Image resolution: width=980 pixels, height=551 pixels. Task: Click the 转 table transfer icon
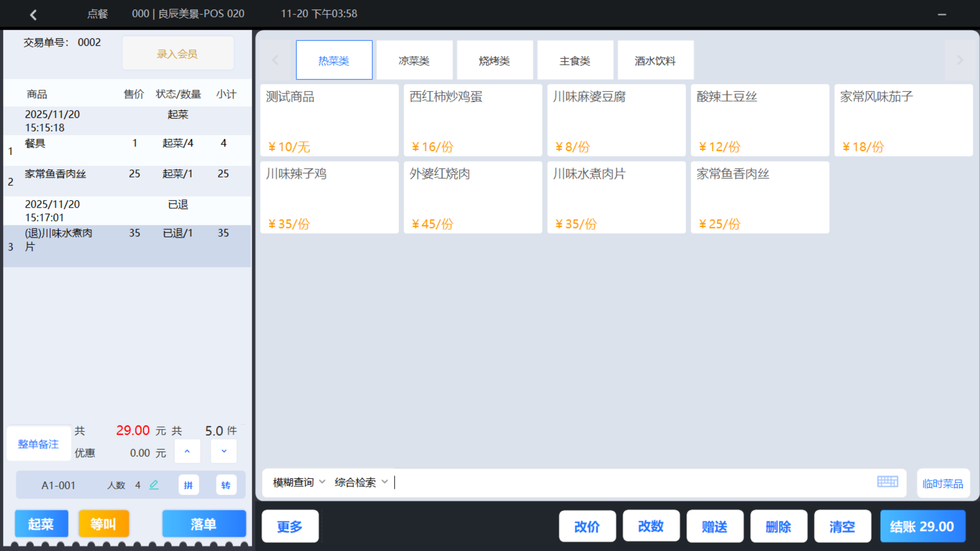tap(226, 485)
